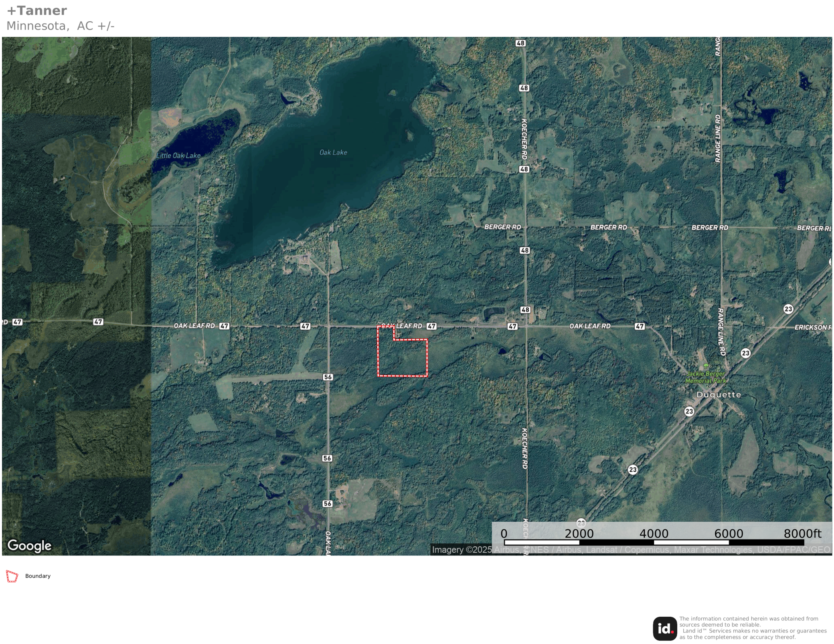Click the Imagery ©2025 attribution text
This screenshot has height=644, width=834.
462,549
